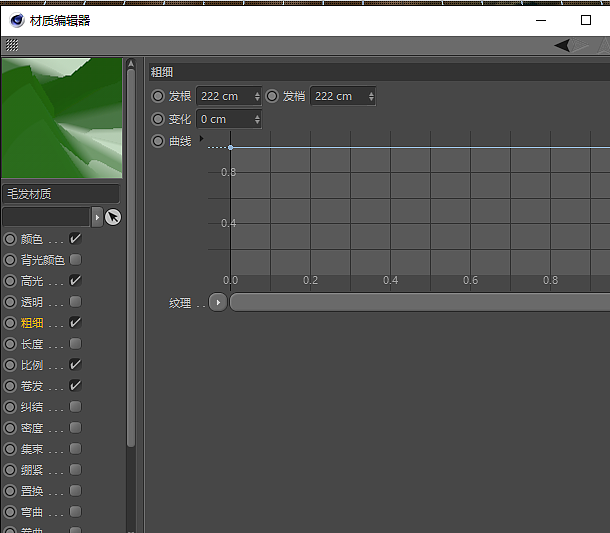610x533 pixels.
Task: Open the 纹理 texture arrow menu
Action: [218, 302]
